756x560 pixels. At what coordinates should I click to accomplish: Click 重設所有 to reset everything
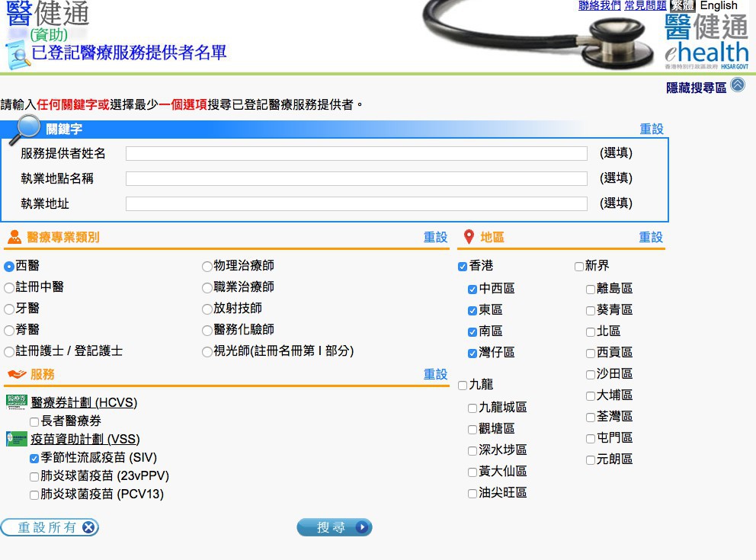point(50,527)
